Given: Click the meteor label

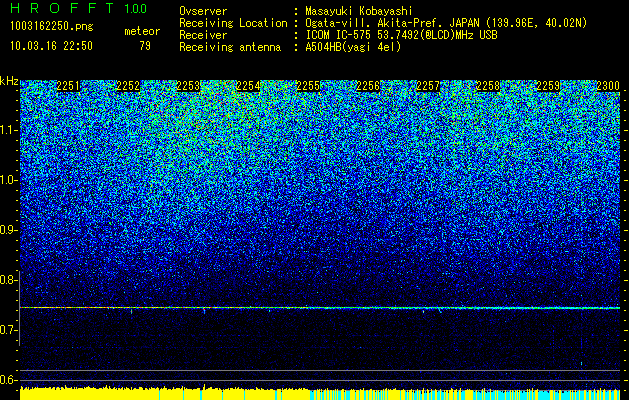Looking at the screenshot, I should coord(142,31).
